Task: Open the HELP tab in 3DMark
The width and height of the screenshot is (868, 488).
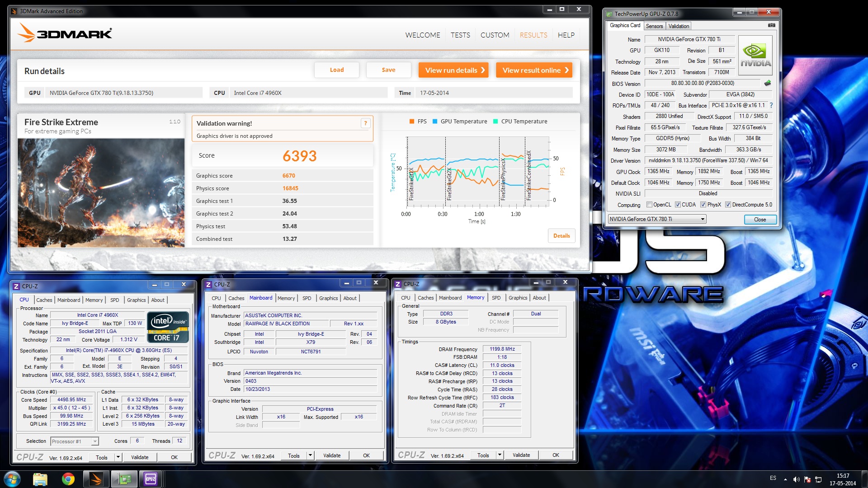Action: (x=566, y=35)
